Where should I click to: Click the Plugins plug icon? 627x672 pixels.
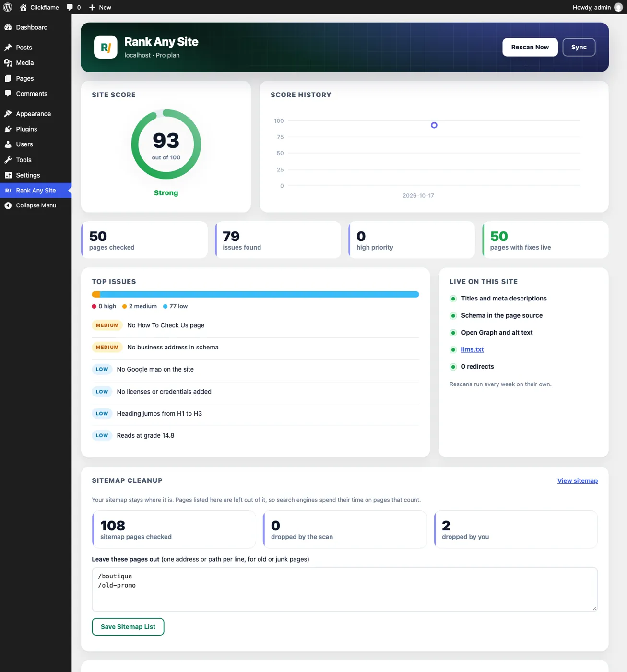click(8, 129)
